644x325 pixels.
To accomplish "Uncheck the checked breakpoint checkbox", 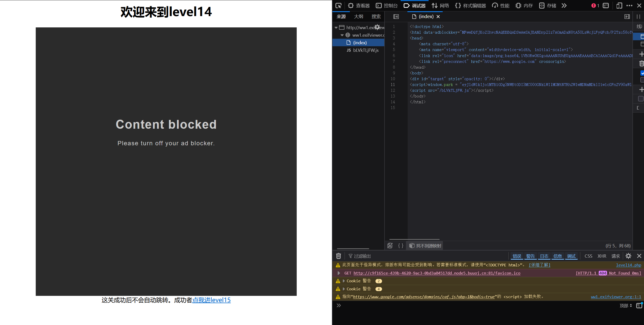I will click(x=642, y=73).
